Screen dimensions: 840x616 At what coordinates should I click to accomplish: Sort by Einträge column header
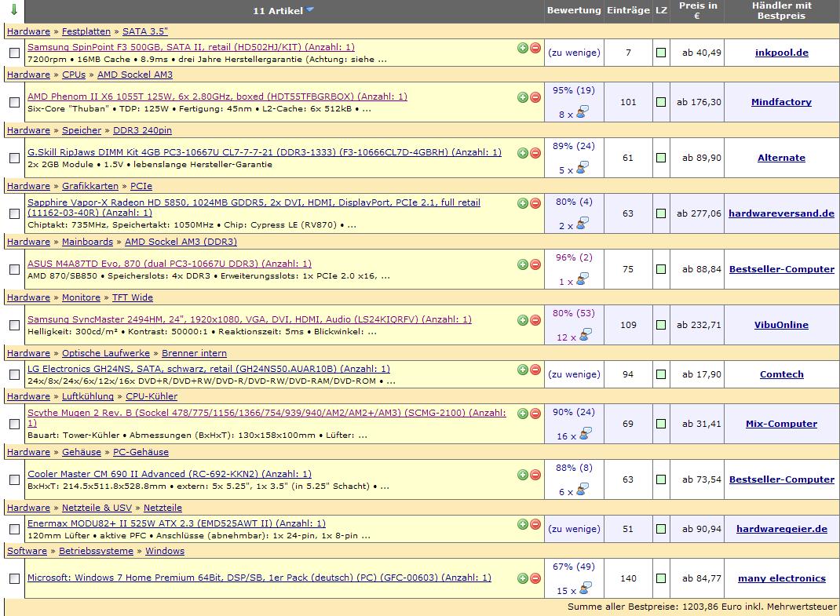[x=628, y=10]
